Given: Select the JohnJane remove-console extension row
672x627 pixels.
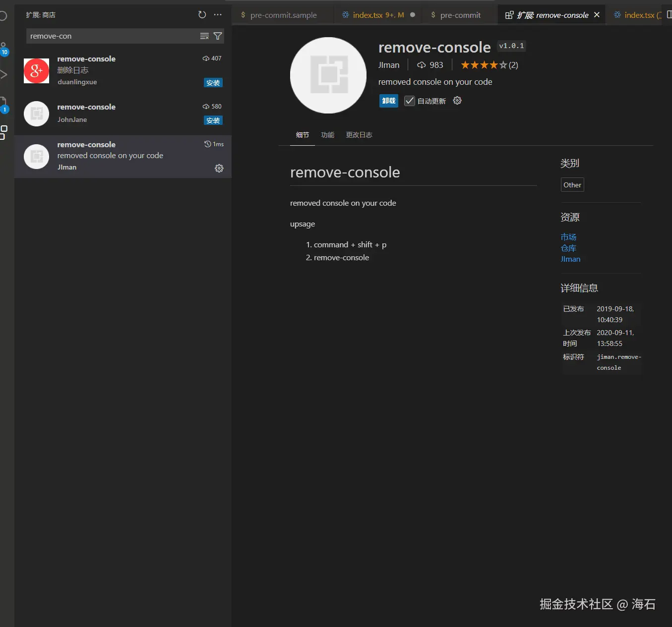Looking at the screenshot, I should pos(123,114).
